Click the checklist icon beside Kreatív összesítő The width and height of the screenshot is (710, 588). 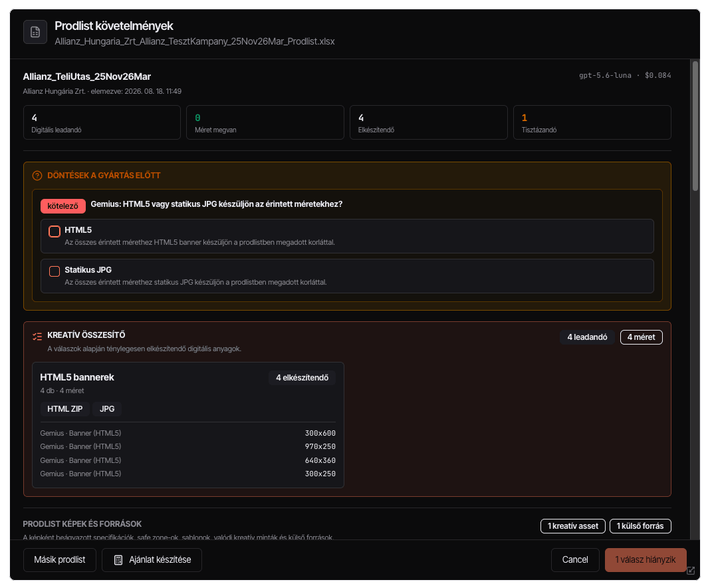point(37,336)
